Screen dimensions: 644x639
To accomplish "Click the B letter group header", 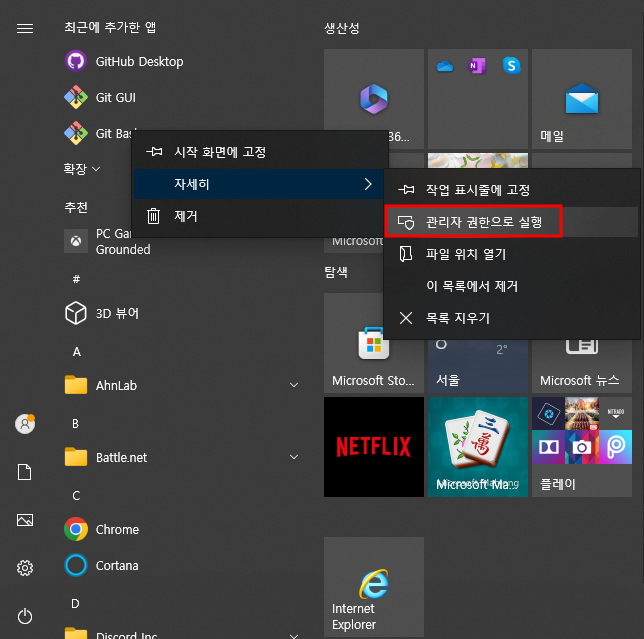I will click(x=76, y=423).
